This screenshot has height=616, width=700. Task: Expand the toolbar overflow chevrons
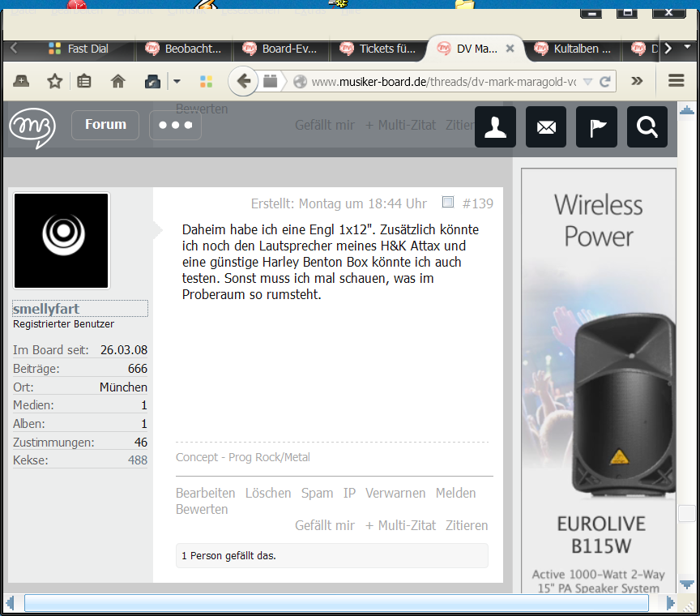[637, 81]
